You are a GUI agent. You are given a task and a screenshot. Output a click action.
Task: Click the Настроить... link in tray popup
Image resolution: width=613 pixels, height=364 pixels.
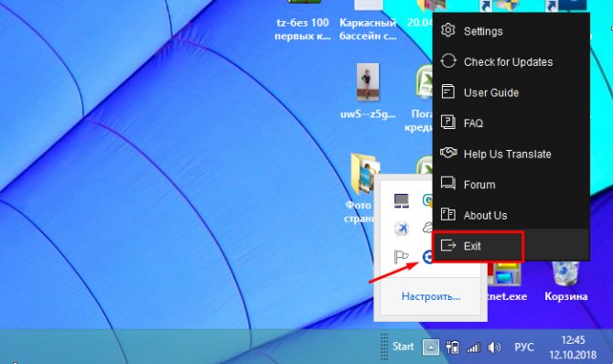[431, 296]
